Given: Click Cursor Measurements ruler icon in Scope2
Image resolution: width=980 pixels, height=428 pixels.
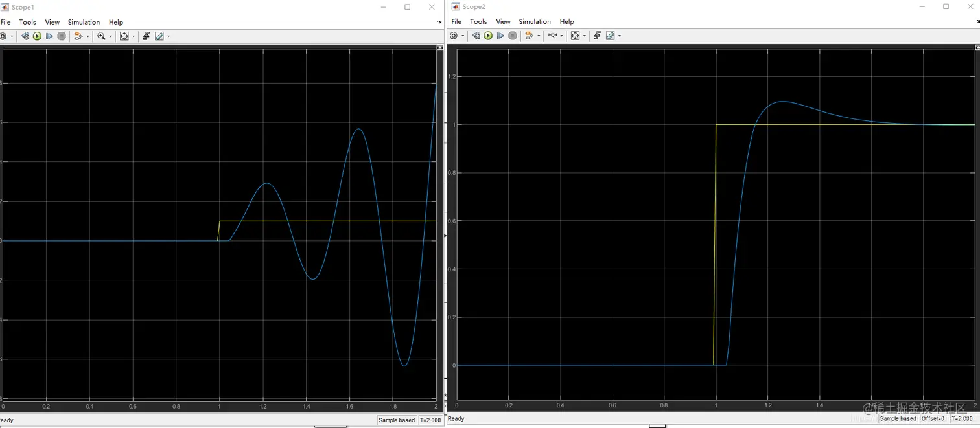Looking at the screenshot, I should coord(611,36).
